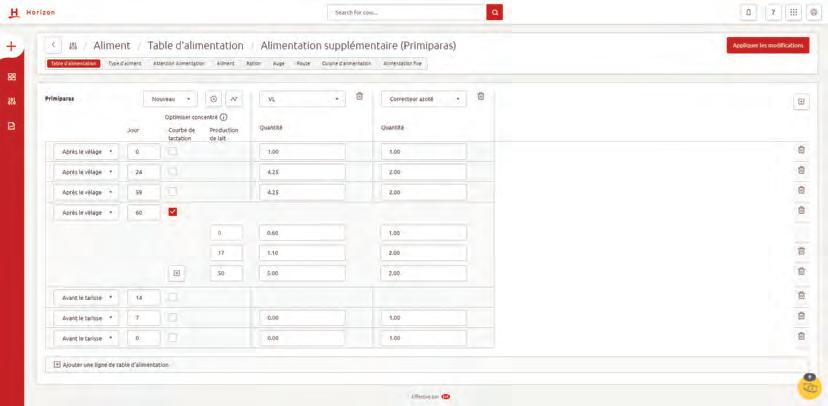Click the search magnifier button

(494, 12)
